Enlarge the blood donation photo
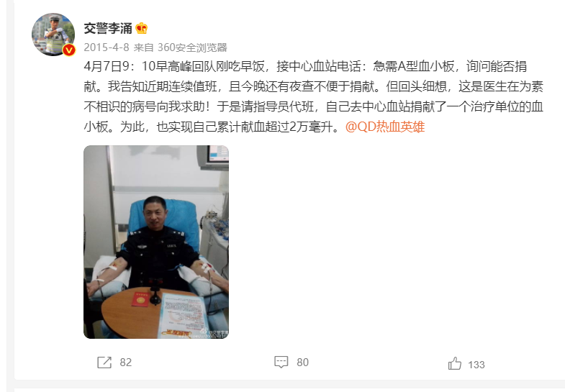Viewport: 565px width, 392px height. [x=156, y=242]
